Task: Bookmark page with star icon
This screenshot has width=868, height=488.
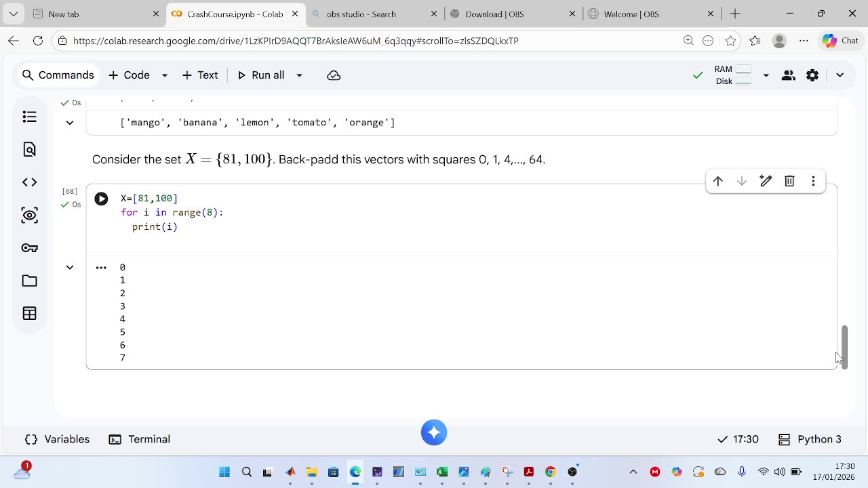Action: click(x=730, y=41)
